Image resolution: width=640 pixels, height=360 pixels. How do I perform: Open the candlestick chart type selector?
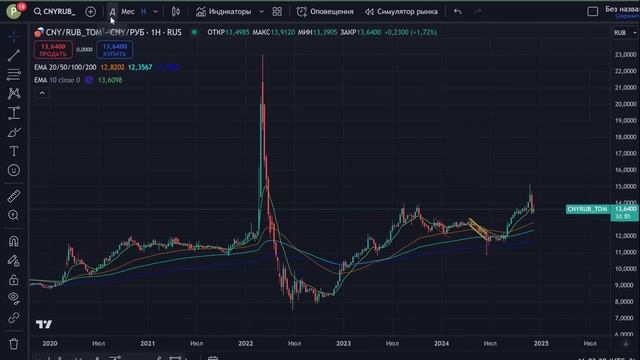[x=176, y=11]
